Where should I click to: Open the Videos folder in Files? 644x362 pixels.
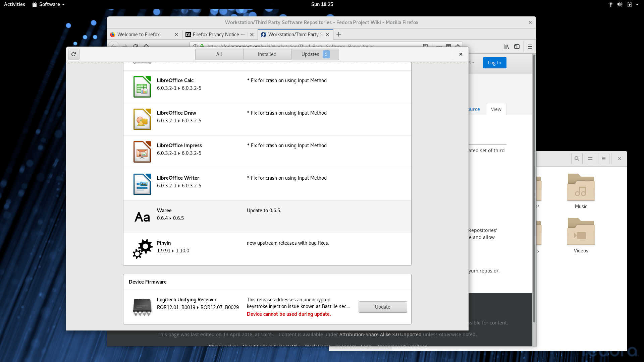coord(581,235)
